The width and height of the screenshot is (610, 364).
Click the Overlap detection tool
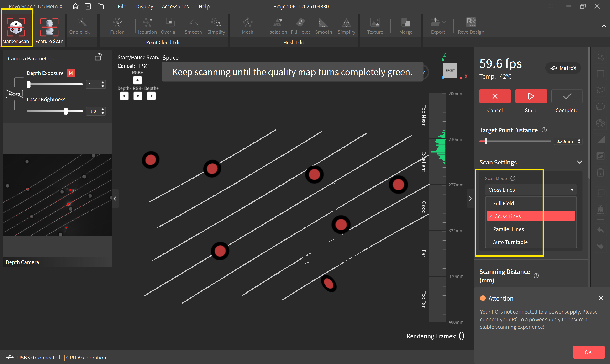pos(170,26)
